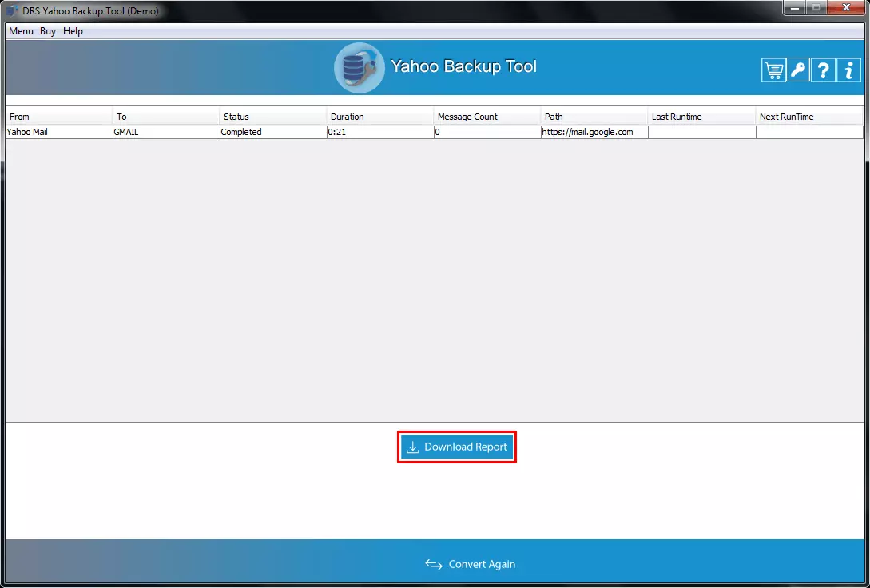
Task: Click the Last Runtime column header
Action: [702, 117]
